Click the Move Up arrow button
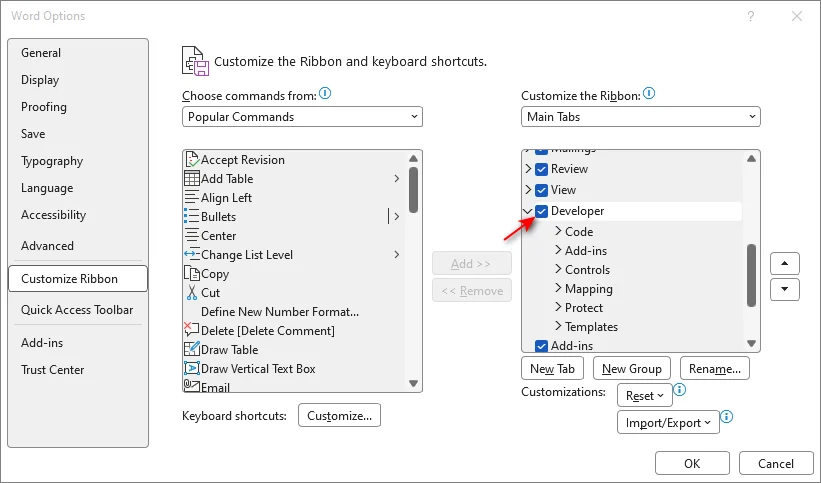This screenshot has height=483, width=821. click(784, 264)
